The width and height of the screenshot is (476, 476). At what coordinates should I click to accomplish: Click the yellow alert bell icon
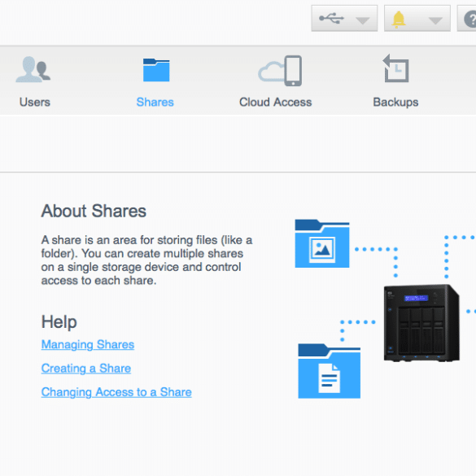point(398,20)
